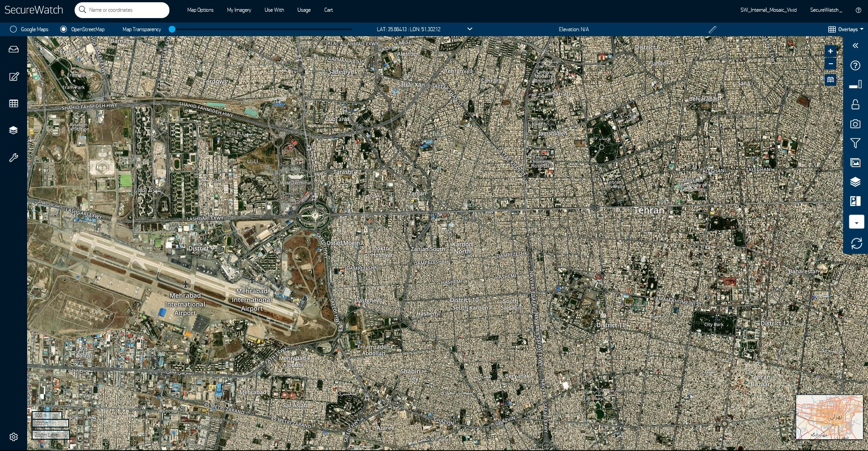Viewport: 868px width, 451px height.
Task: Click the bar-level icon in right toolbar
Action: tap(855, 85)
